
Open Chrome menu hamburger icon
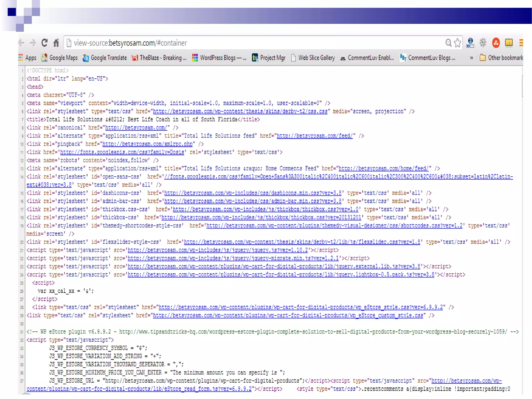click(521, 43)
